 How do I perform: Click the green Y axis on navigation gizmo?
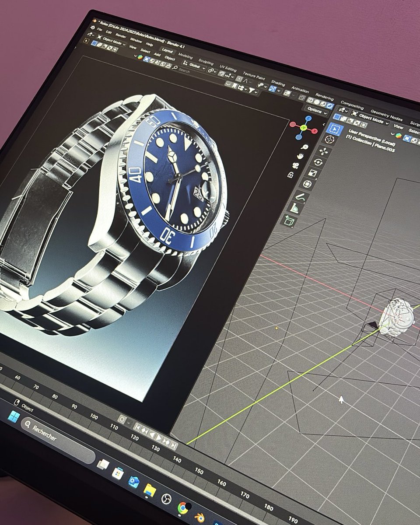point(304,128)
